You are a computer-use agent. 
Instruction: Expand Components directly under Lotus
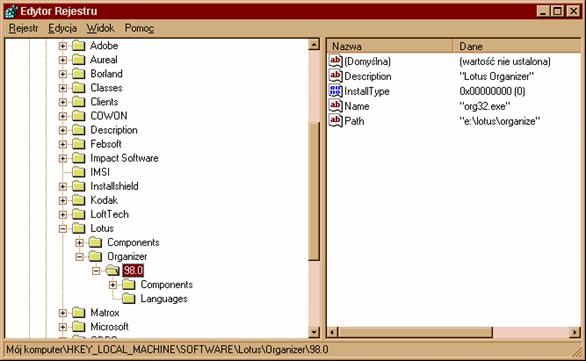(x=79, y=243)
